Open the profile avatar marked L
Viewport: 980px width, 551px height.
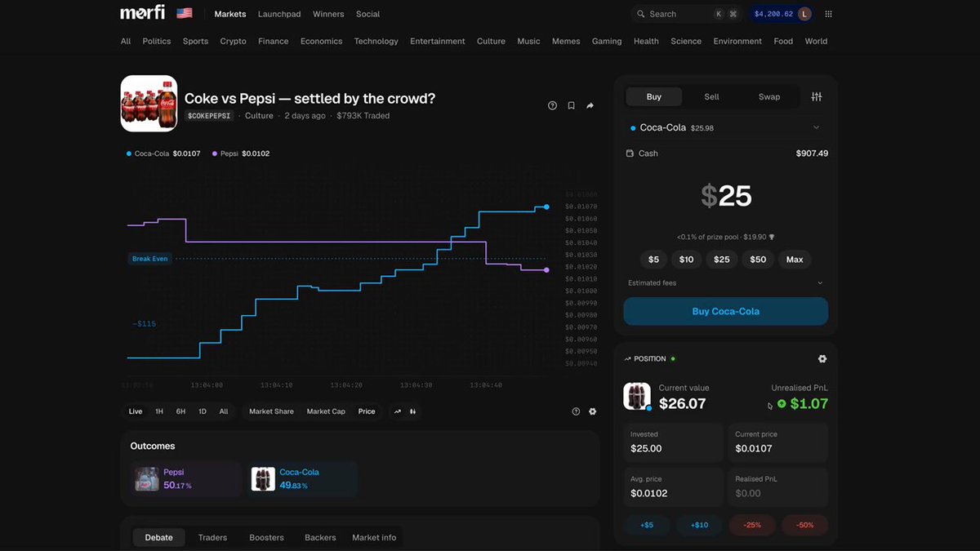click(x=805, y=14)
